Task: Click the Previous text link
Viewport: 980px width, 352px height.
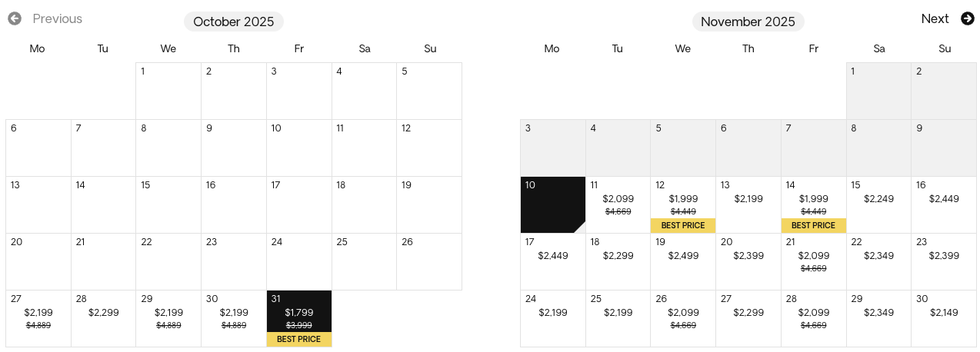Action: (58, 18)
